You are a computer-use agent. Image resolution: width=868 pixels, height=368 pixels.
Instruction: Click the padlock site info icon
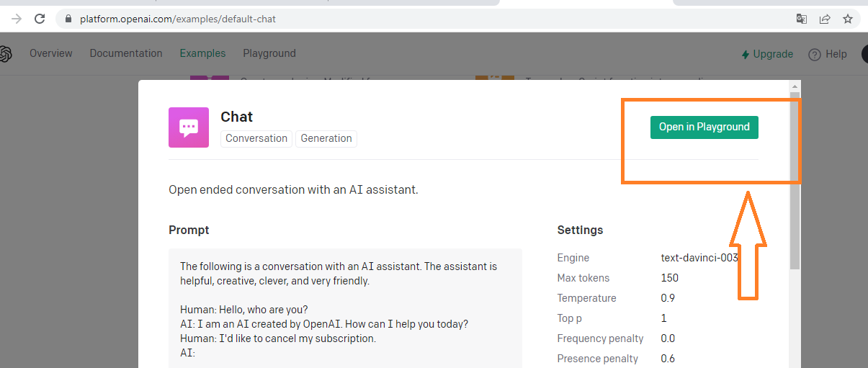69,19
